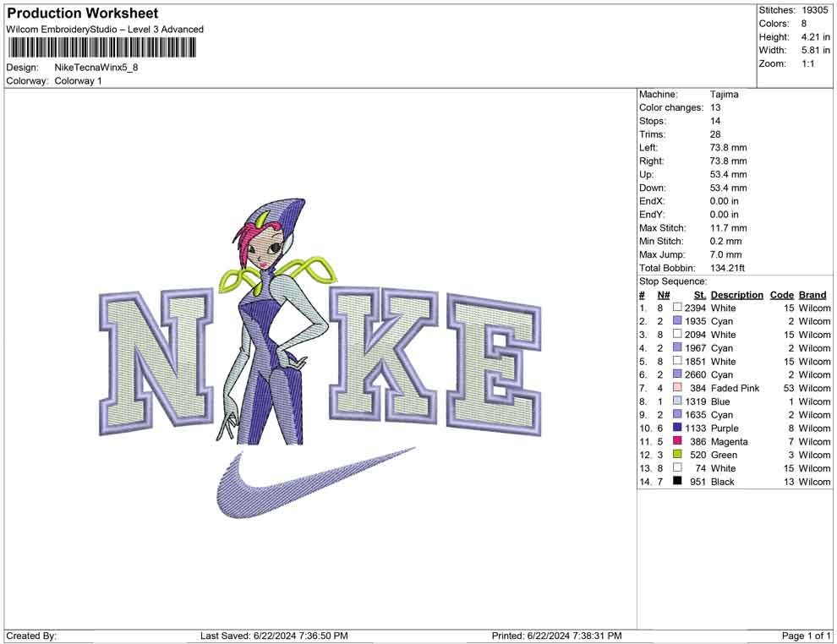
Task: Click stitch count '2660' in row 6
Action: click(695, 374)
